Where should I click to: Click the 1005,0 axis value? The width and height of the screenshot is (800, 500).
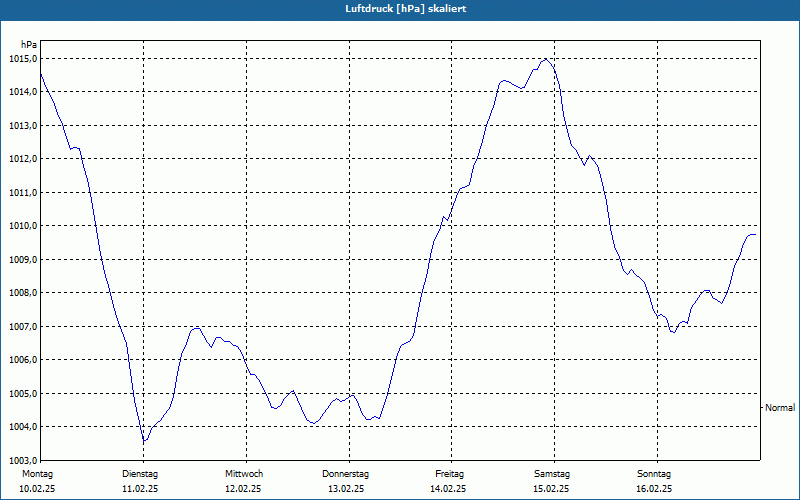(23, 393)
